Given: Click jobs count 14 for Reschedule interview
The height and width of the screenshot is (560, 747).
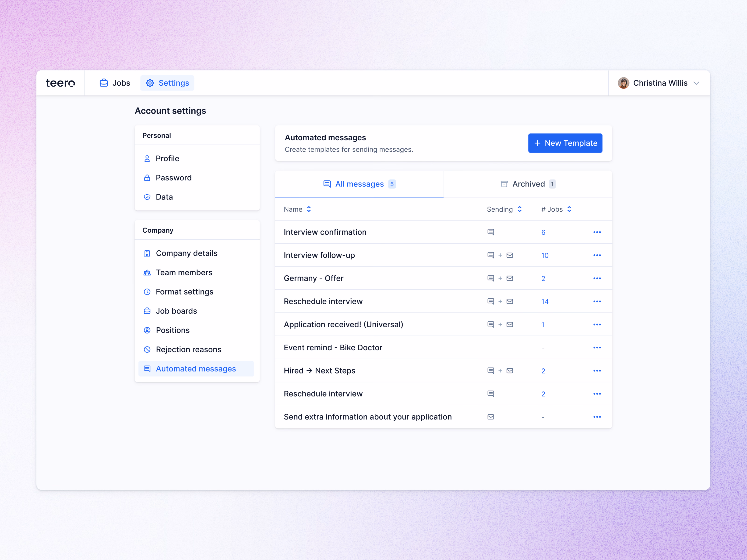Looking at the screenshot, I should 545,302.
